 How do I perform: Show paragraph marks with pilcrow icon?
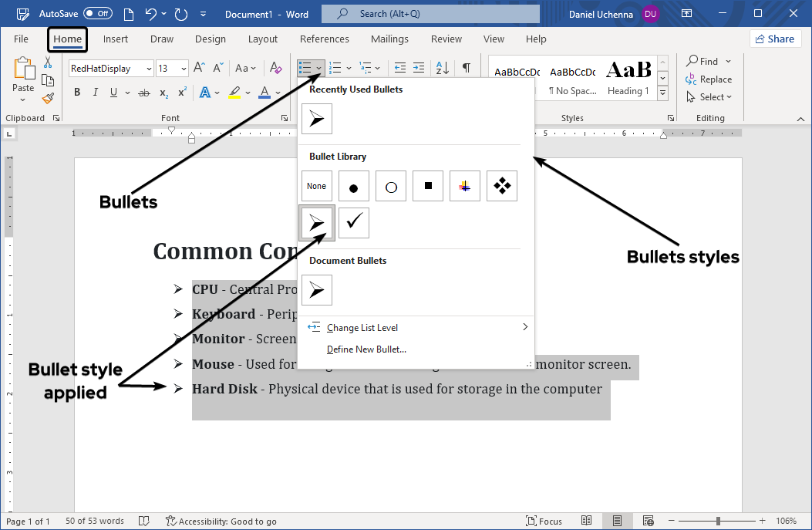click(x=466, y=68)
